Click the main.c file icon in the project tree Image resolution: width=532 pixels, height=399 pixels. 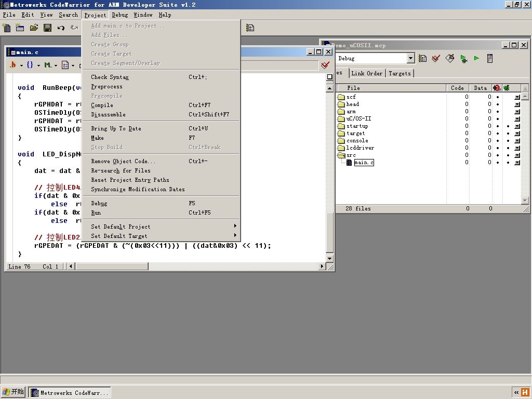pos(349,163)
